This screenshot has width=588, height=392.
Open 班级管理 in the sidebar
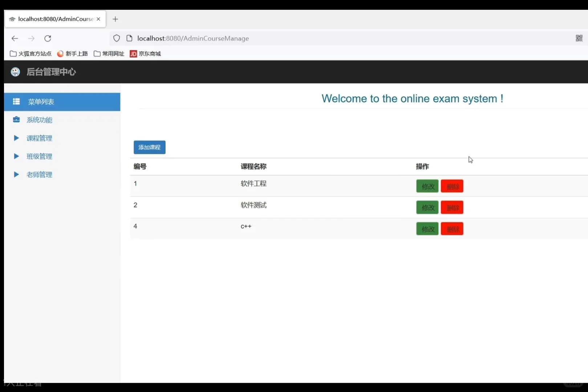click(39, 156)
